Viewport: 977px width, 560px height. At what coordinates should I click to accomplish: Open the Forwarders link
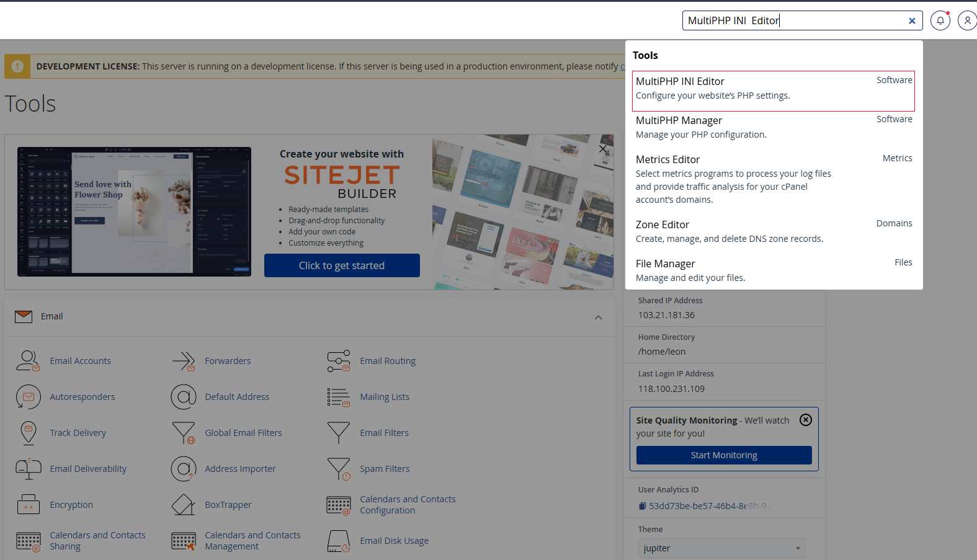coord(228,361)
